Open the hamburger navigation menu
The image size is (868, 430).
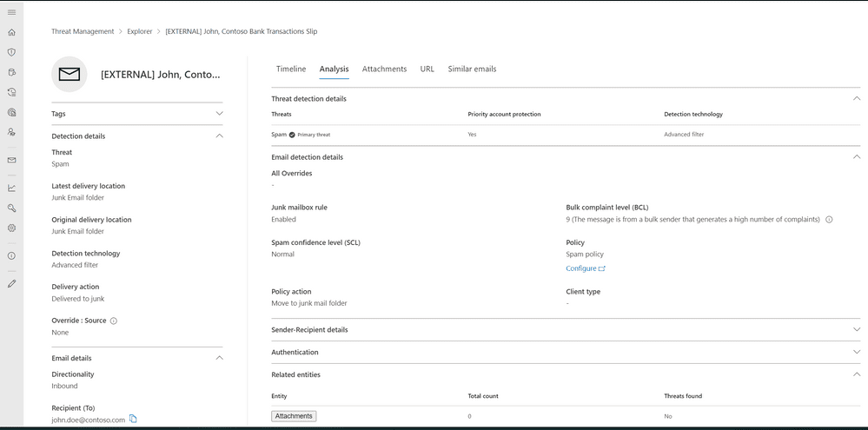(x=11, y=12)
